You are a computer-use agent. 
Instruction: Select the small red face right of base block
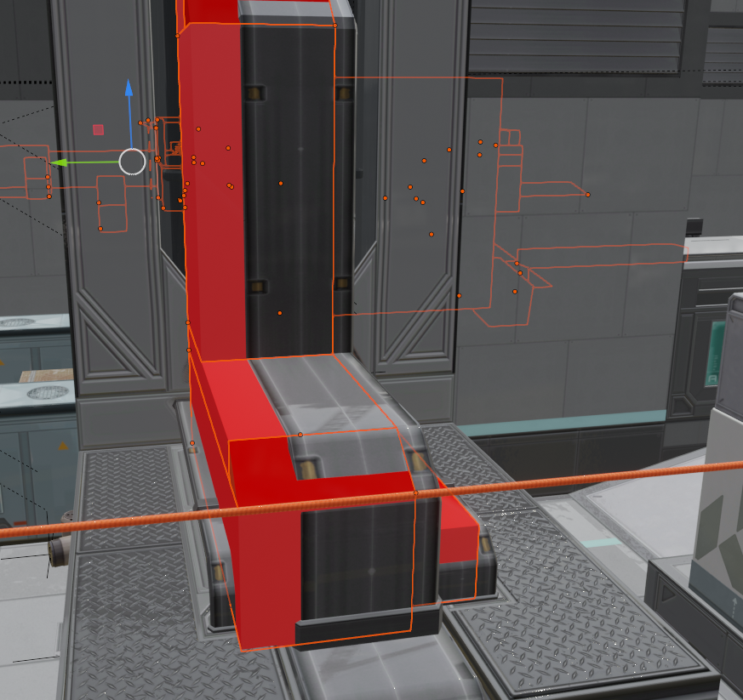pyautogui.click(x=458, y=532)
